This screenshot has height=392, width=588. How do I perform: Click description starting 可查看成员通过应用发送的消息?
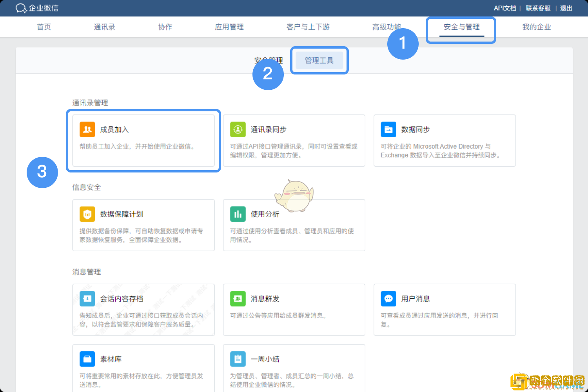click(439, 320)
